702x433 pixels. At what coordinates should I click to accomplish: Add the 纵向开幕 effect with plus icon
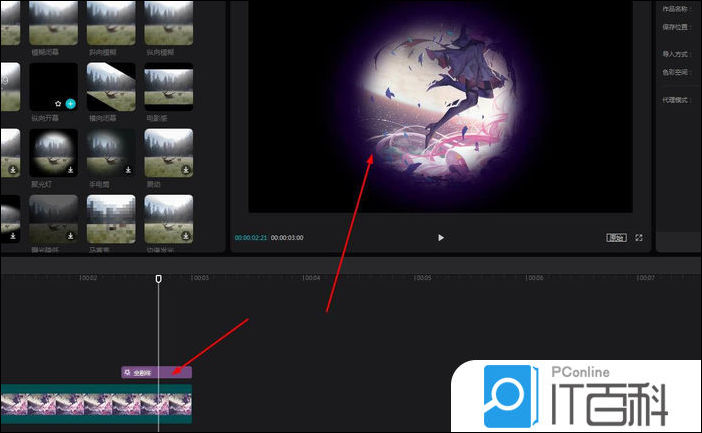pyautogui.click(x=71, y=103)
